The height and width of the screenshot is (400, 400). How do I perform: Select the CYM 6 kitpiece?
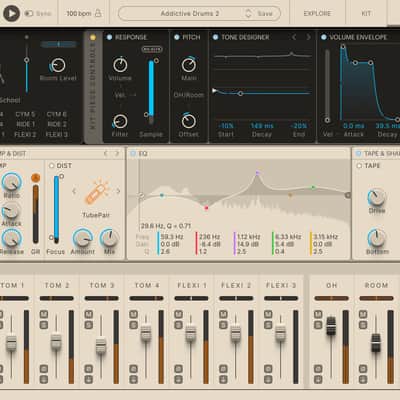57,114
